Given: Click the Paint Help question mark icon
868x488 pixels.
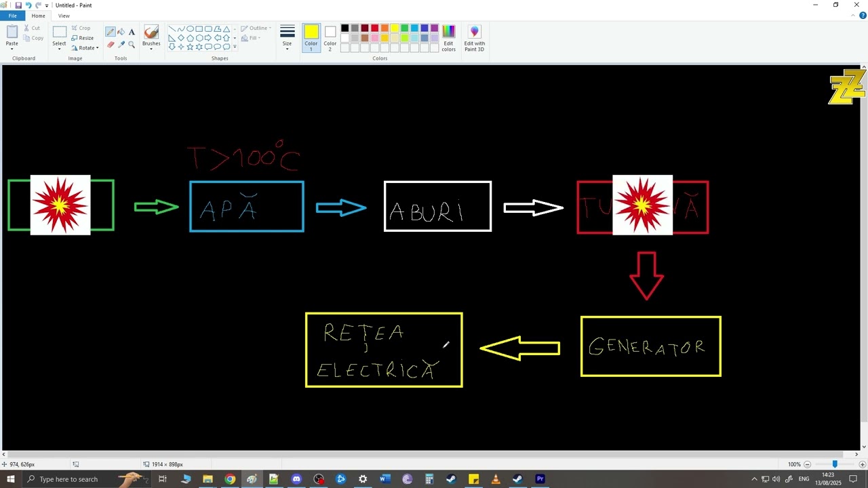Looking at the screenshot, I should click(x=863, y=16).
